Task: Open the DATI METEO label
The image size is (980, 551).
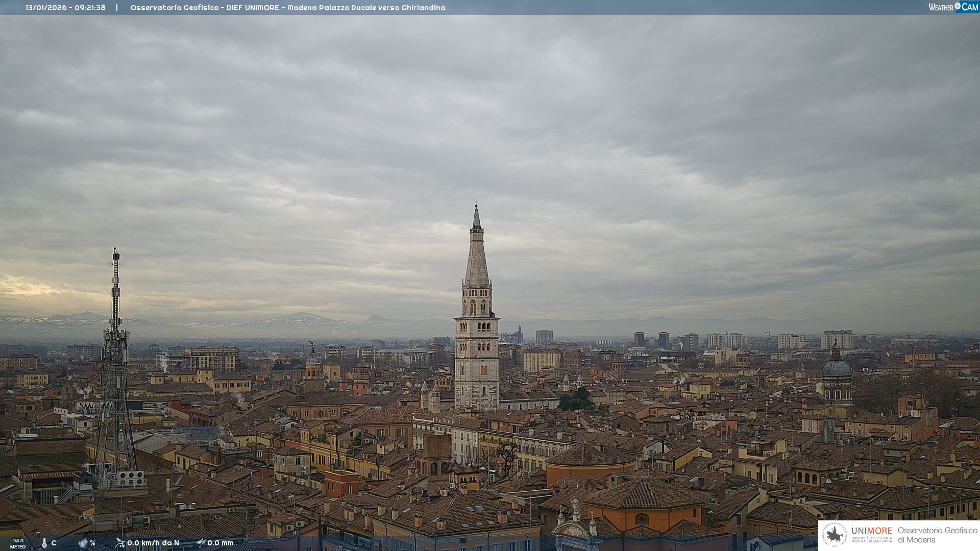Action: [x=18, y=544]
